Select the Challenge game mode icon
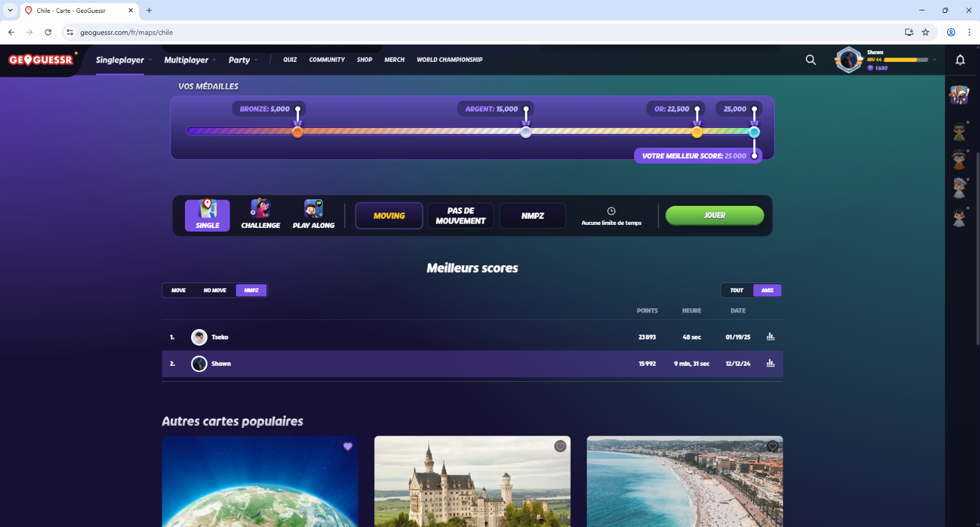The width and height of the screenshot is (980, 527). pos(260,215)
